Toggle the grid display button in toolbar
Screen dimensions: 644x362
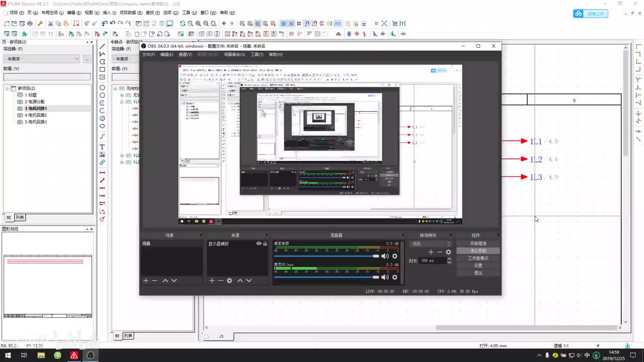pos(283,24)
